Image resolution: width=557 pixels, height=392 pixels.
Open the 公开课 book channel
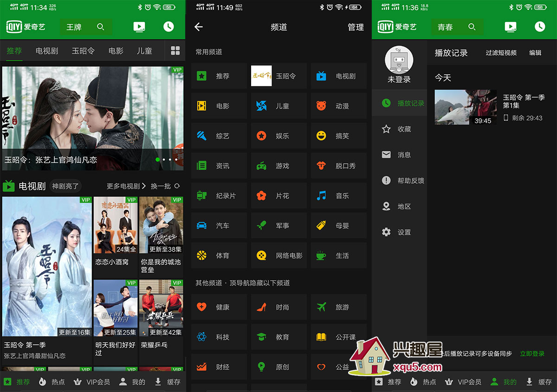(338, 337)
